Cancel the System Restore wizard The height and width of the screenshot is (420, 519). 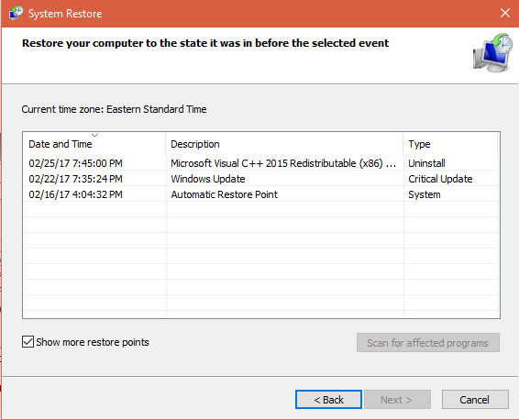pos(475,400)
